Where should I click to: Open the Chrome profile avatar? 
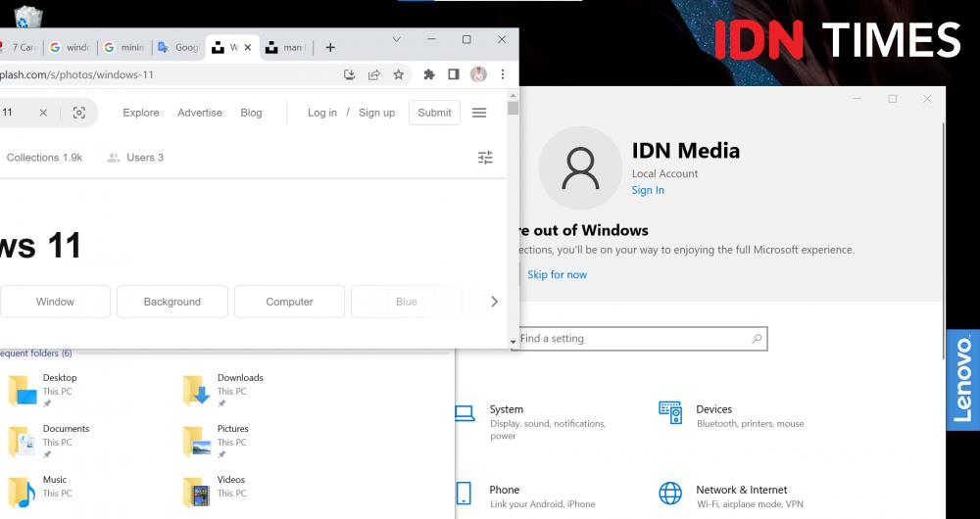click(478, 75)
